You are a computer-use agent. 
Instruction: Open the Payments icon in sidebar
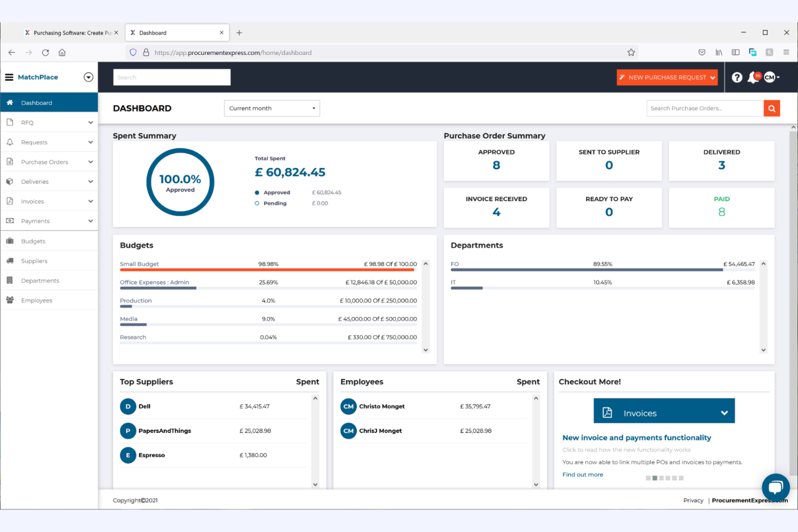point(9,220)
